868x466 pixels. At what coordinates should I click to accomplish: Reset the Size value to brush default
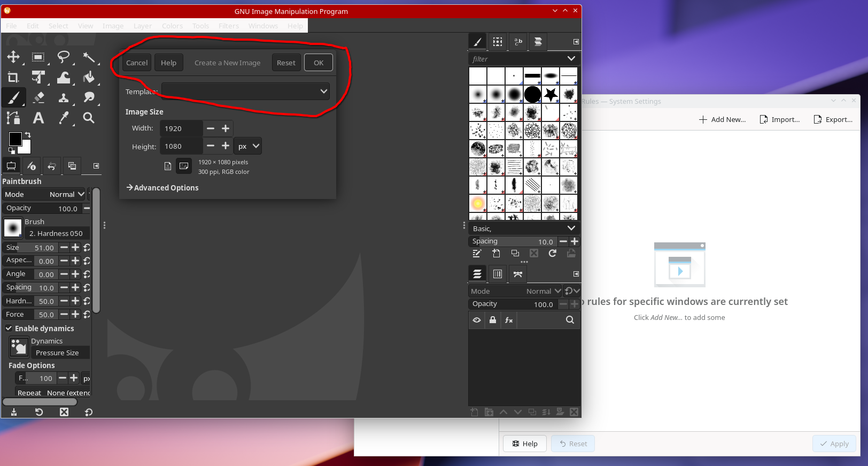coord(87,248)
